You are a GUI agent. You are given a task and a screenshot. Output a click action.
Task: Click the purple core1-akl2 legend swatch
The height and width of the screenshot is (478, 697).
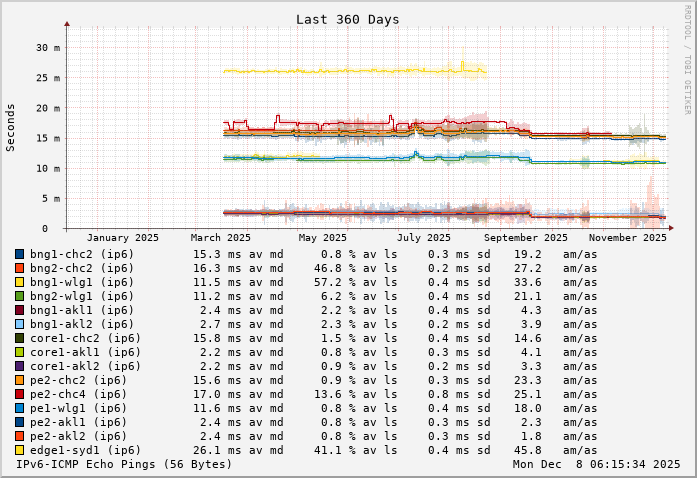(x=19, y=366)
